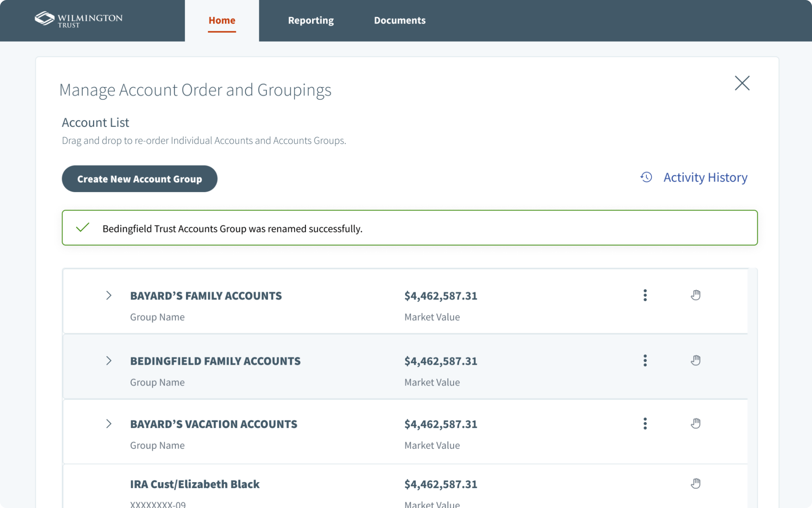This screenshot has width=812, height=508.
Task: Click market value of Bedingfield Family Accounts
Action: pyautogui.click(x=440, y=361)
